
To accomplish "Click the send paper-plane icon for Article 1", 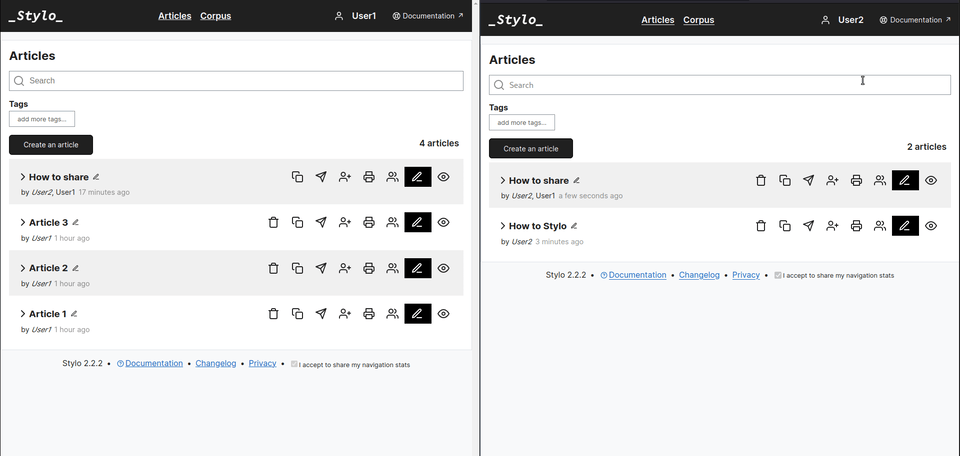I will click(321, 314).
